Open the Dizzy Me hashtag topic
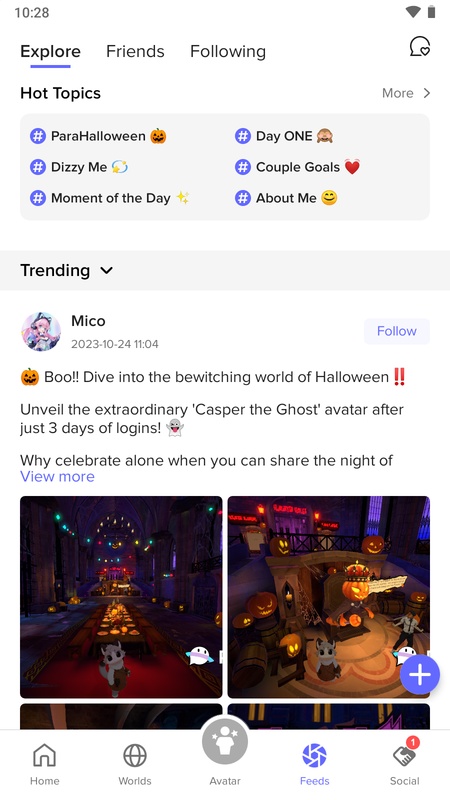 (79, 167)
